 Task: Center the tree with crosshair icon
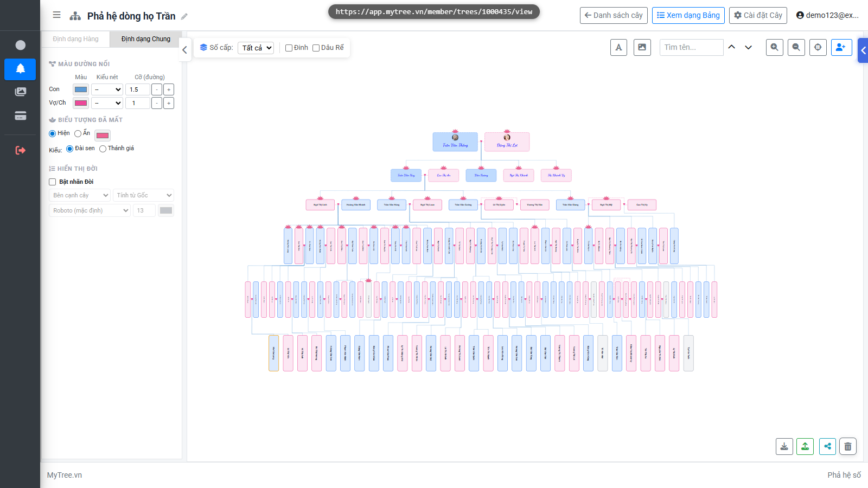818,47
